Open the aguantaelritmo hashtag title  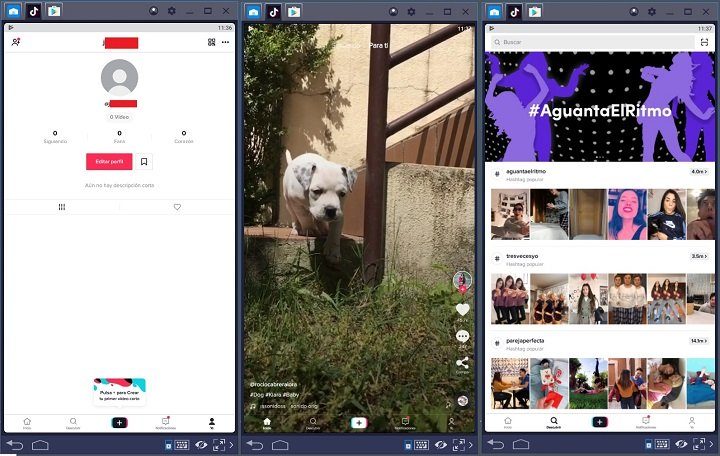point(526,171)
